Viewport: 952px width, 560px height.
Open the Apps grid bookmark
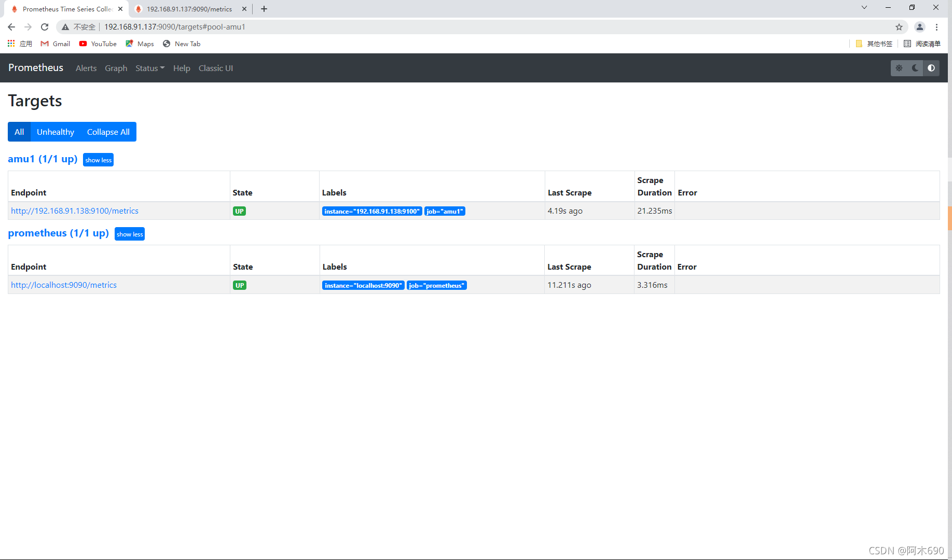click(x=20, y=44)
